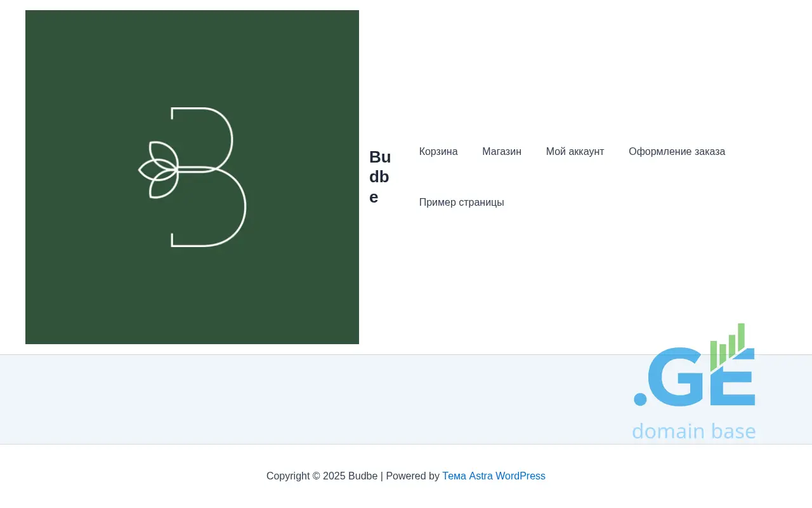Click the leaf sprout emblem in the Budbe logo
812x508 pixels.
159,170
